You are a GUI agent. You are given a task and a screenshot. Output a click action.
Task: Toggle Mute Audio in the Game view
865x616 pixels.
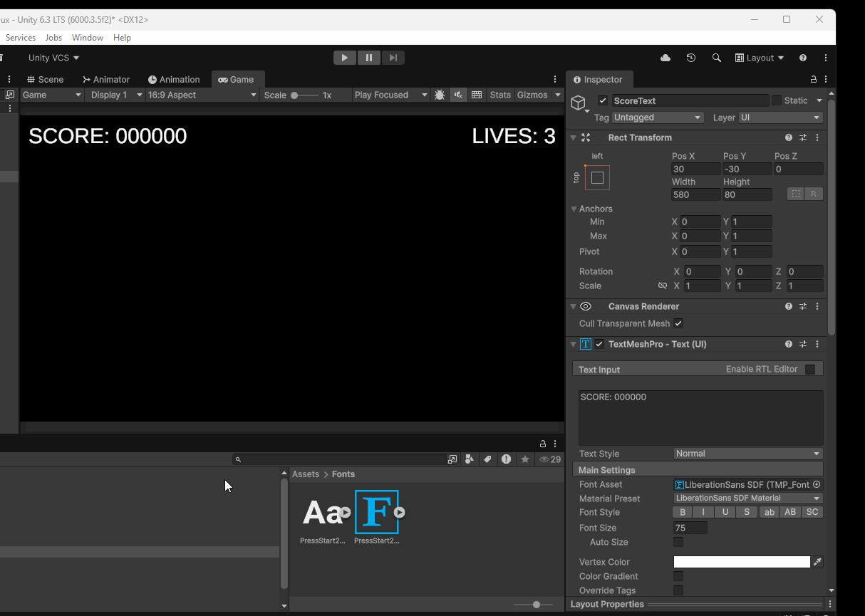[x=458, y=95]
